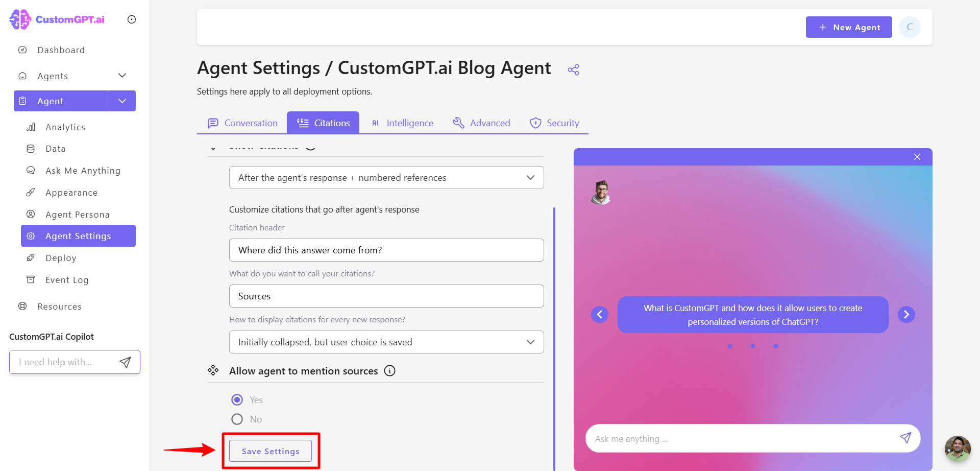Send Copilot message with paper plane icon
Screen dimensions: 980x471
click(125, 362)
